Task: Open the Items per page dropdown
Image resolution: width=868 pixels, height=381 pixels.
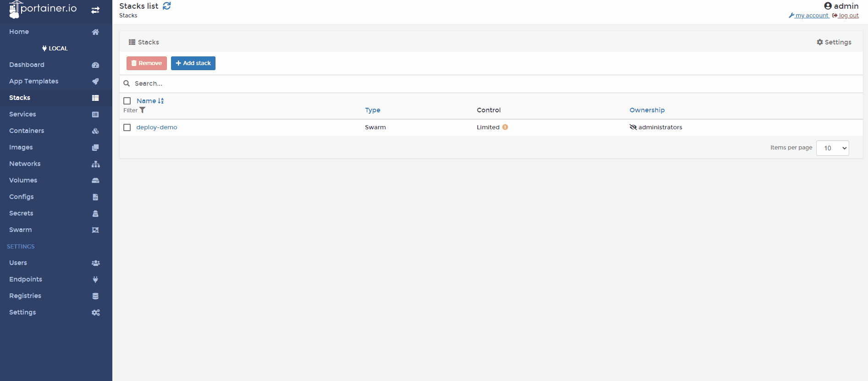Action: [x=832, y=148]
